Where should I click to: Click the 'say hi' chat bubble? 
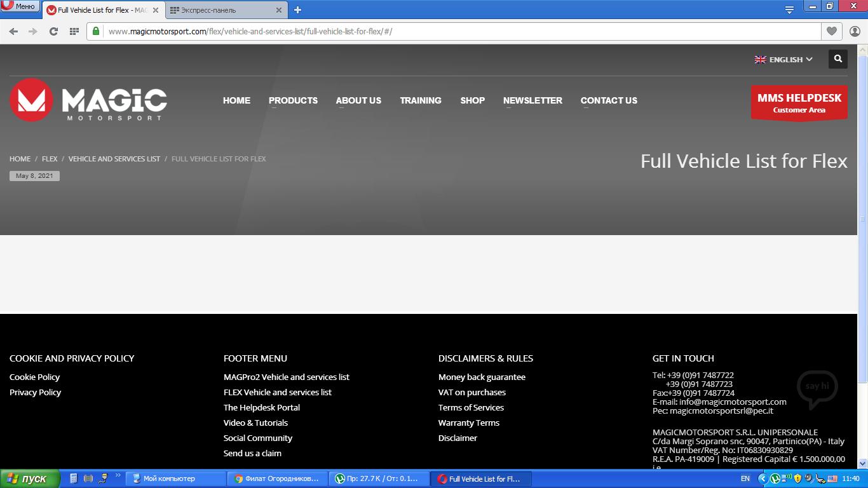(817, 388)
